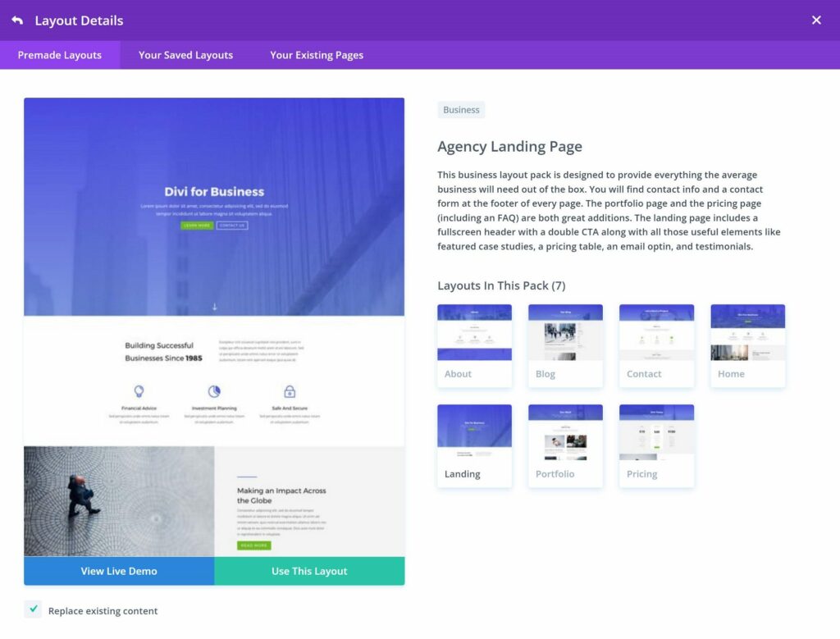Click the outlined Contact Us button in preview

coord(232,226)
